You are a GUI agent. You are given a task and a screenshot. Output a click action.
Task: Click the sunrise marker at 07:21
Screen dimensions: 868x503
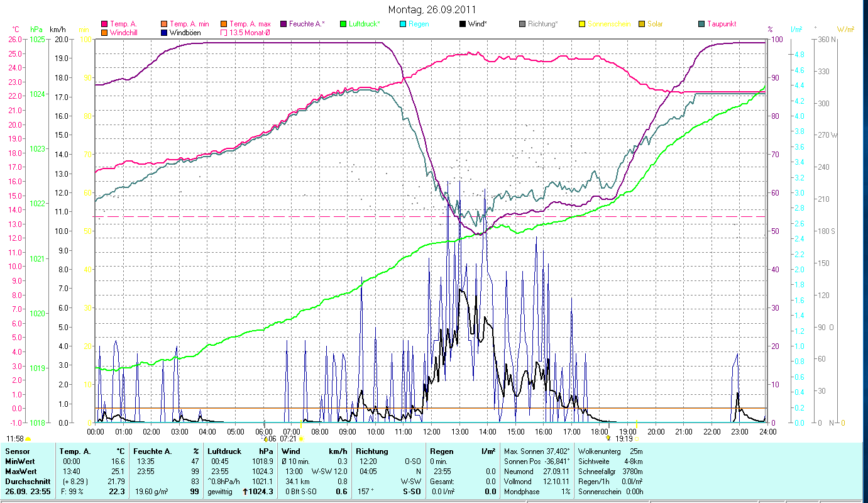(x=300, y=438)
